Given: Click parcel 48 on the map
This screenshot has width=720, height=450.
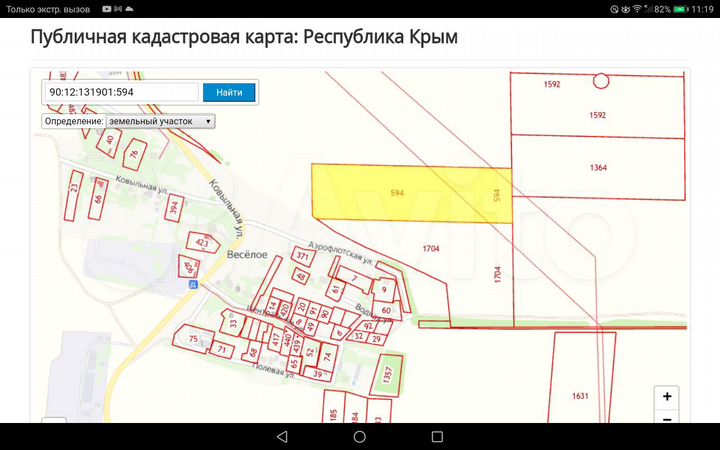Looking at the screenshot, I should point(301,276).
